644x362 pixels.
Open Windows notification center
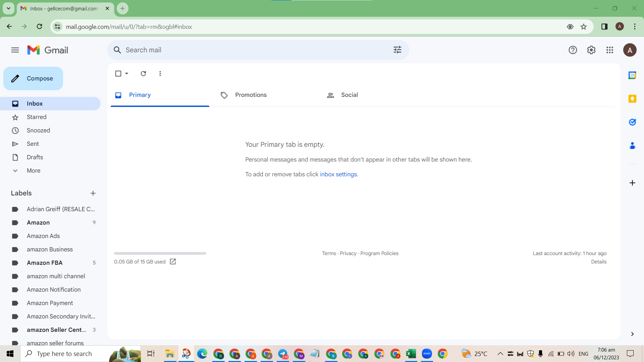point(630,354)
